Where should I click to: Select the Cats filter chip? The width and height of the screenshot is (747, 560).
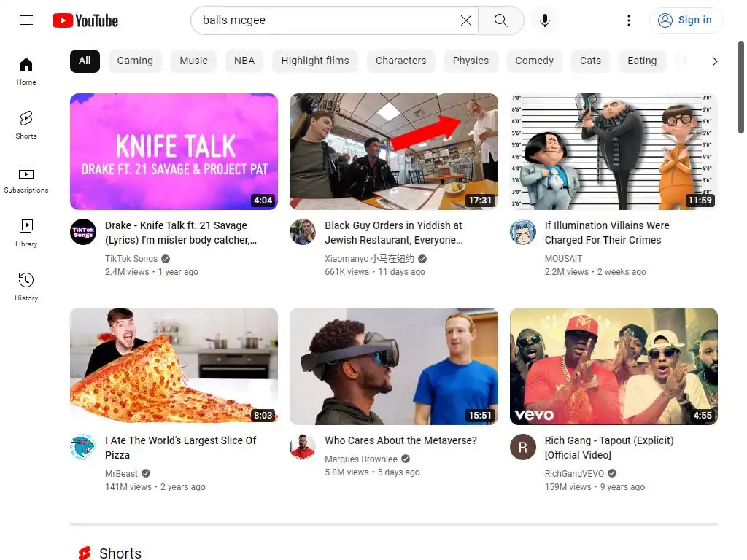[590, 61]
